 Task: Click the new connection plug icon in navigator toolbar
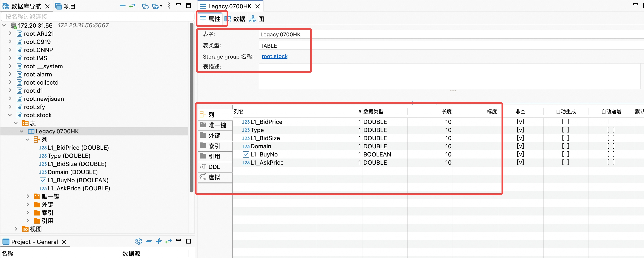(145, 6)
